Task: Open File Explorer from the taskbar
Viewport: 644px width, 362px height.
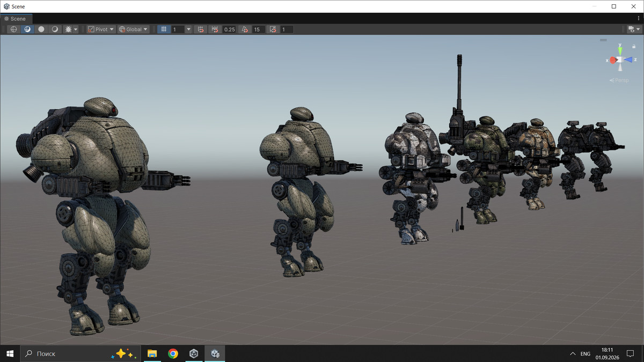Action: [152, 353]
